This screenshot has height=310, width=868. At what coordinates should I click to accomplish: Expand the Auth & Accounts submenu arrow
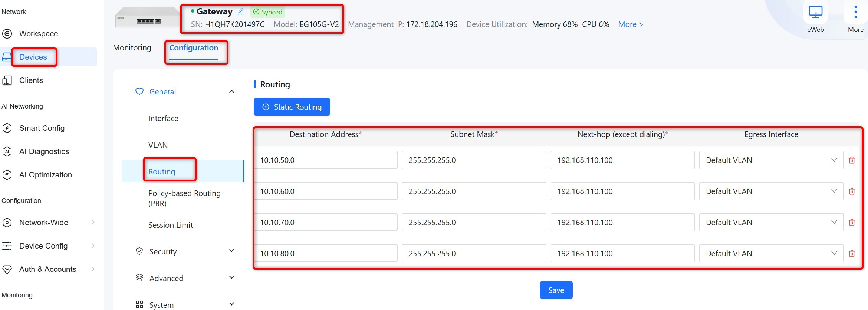tap(93, 269)
